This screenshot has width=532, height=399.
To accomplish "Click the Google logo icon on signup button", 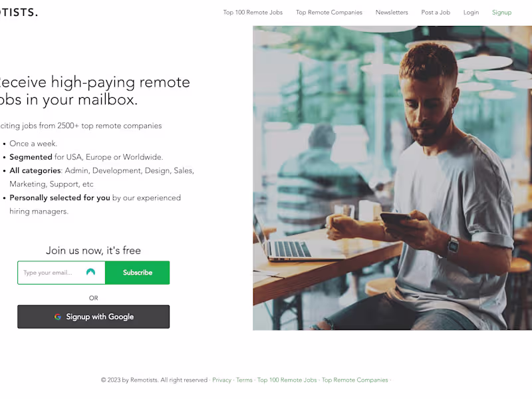I will [x=58, y=317].
